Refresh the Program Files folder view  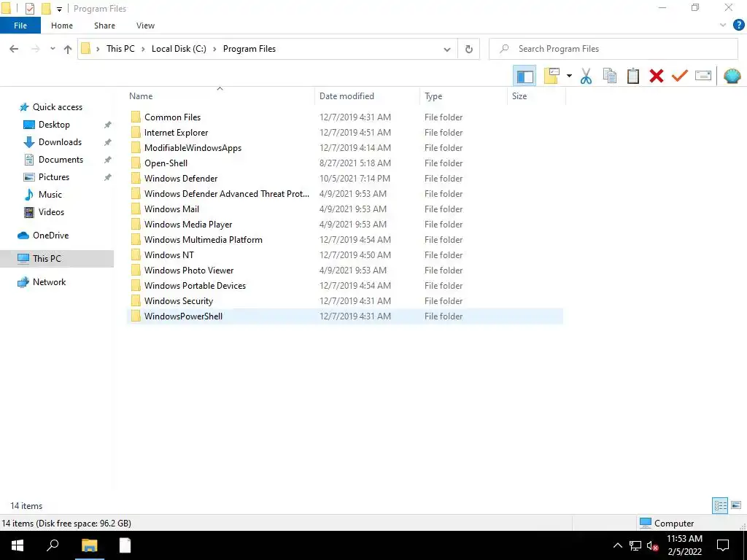[469, 49]
